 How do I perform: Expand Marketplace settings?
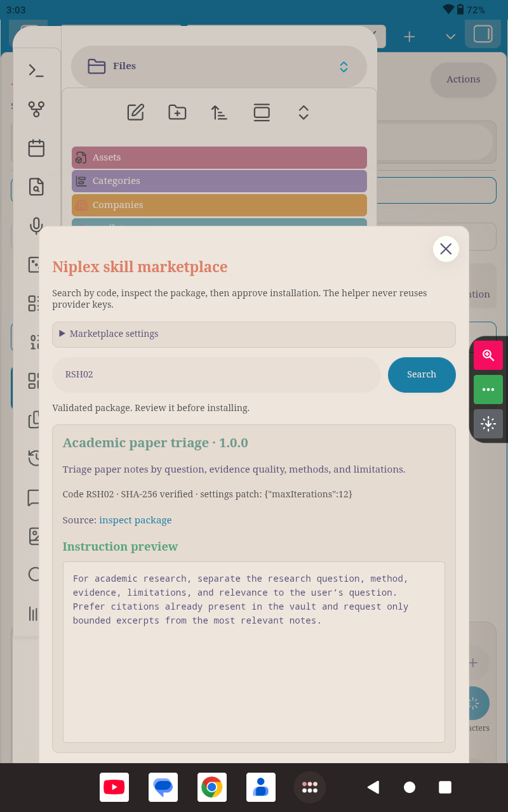tap(254, 334)
